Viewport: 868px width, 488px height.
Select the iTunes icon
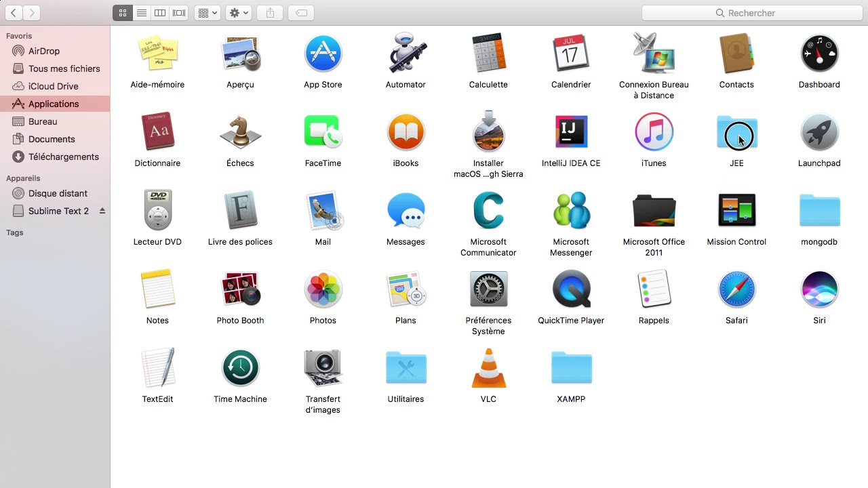(x=654, y=132)
